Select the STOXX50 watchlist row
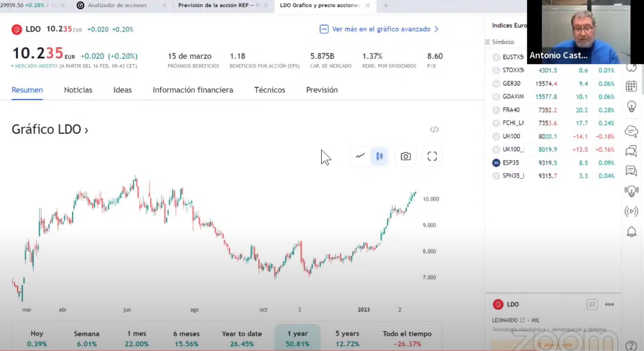Viewport: 644px width, 351px height. coord(553,70)
